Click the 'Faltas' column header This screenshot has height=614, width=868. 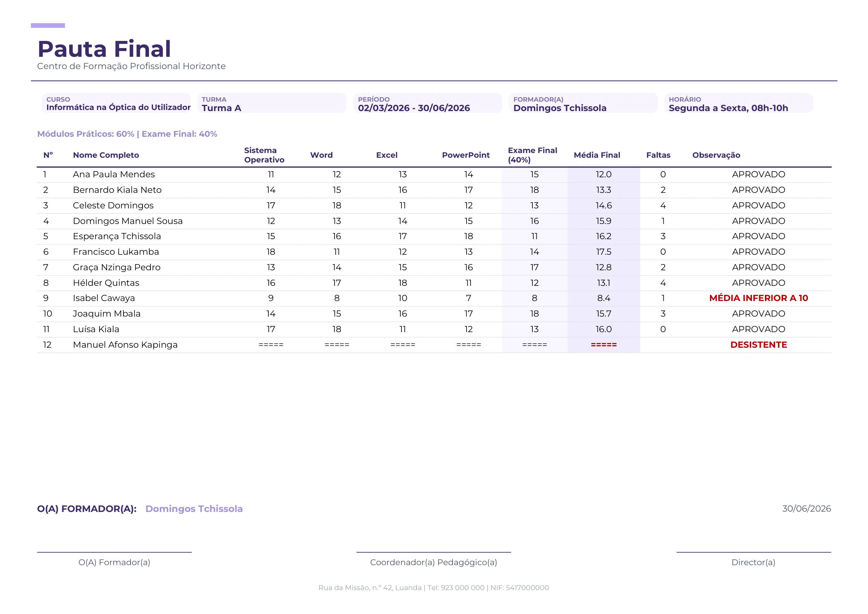(x=658, y=155)
